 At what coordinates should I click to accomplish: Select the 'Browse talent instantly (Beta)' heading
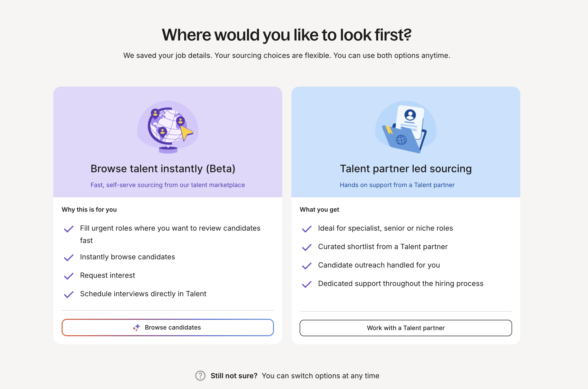point(163,169)
